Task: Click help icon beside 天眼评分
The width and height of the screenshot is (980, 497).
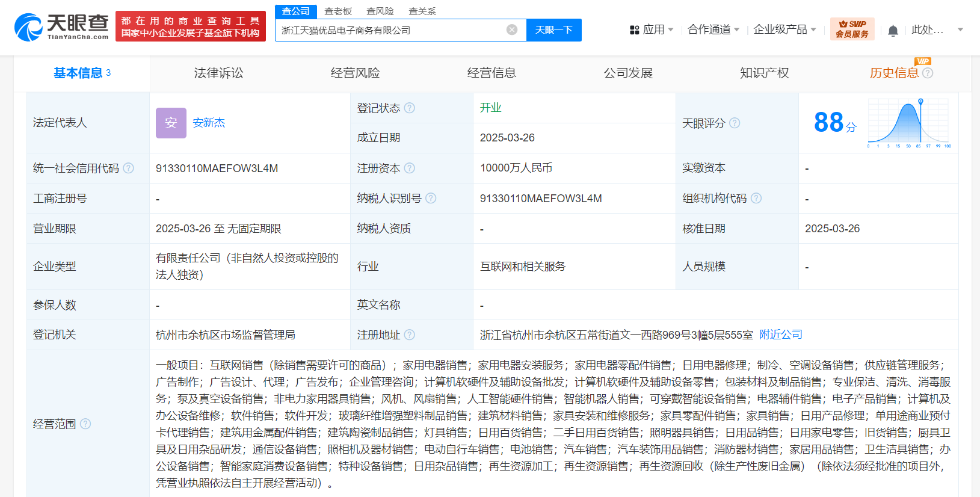Action: pos(735,123)
